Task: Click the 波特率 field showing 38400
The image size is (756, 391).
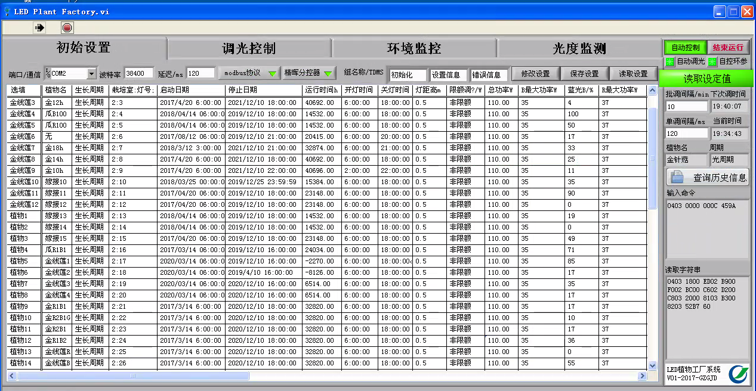Action: click(x=139, y=73)
